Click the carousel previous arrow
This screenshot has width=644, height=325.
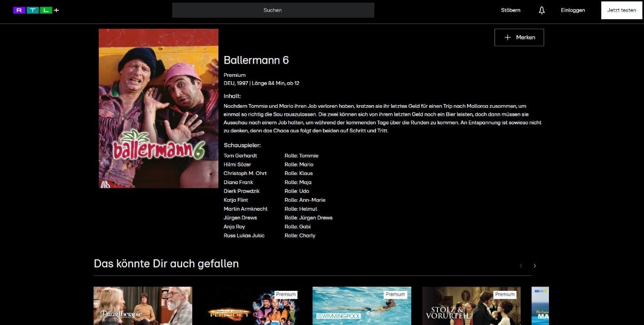coord(521,266)
